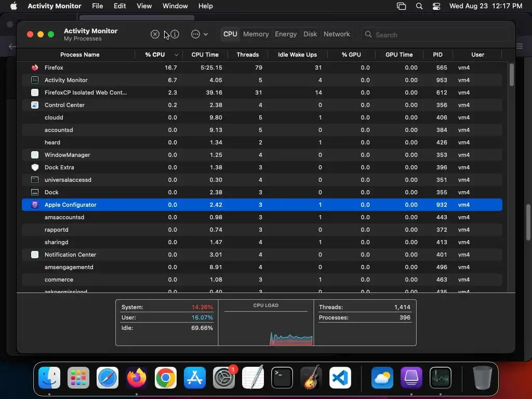The height and width of the screenshot is (399, 532).
Task: Click the Activity Monitor process row icon
Action: pyautogui.click(x=35, y=80)
